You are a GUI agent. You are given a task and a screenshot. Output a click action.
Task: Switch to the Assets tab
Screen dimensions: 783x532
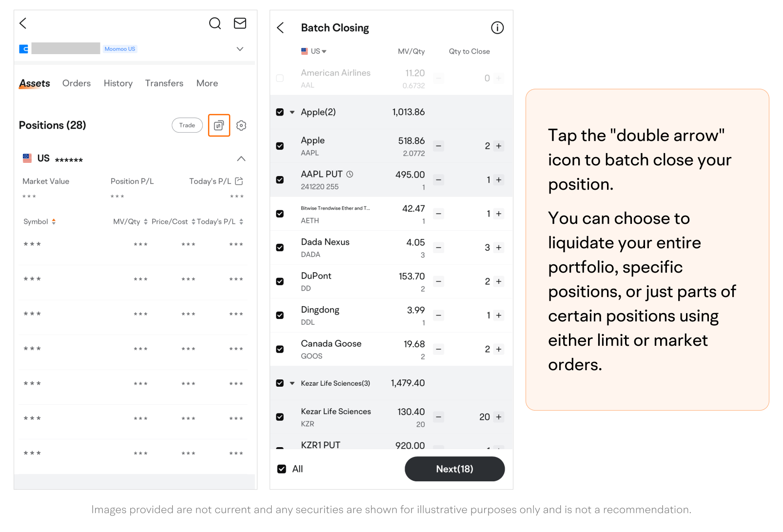click(x=35, y=83)
